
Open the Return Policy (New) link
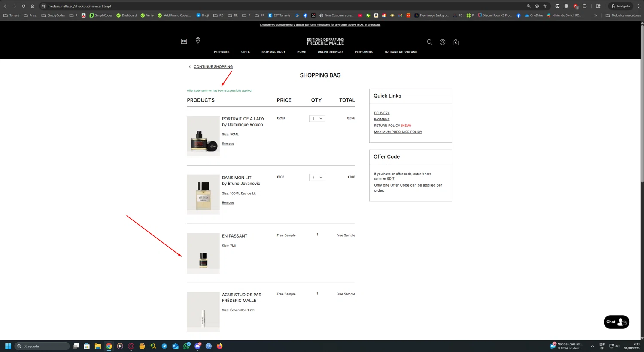pos(392,126)
